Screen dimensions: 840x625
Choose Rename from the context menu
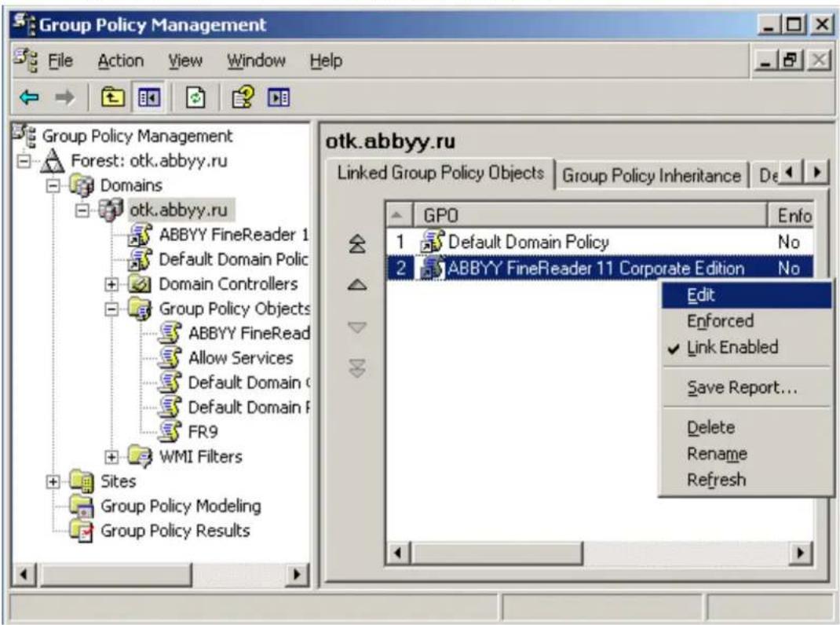click(x=747, y=454)
